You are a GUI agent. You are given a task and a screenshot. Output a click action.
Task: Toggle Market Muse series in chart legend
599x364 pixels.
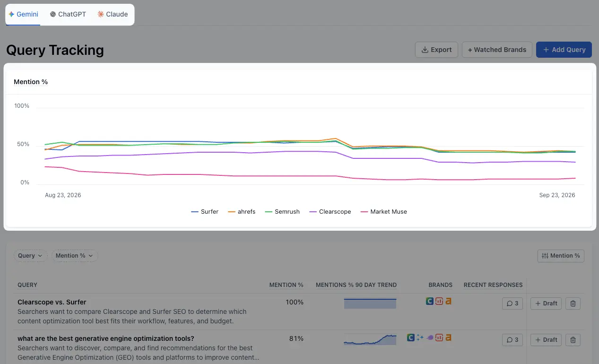point(383,212)
